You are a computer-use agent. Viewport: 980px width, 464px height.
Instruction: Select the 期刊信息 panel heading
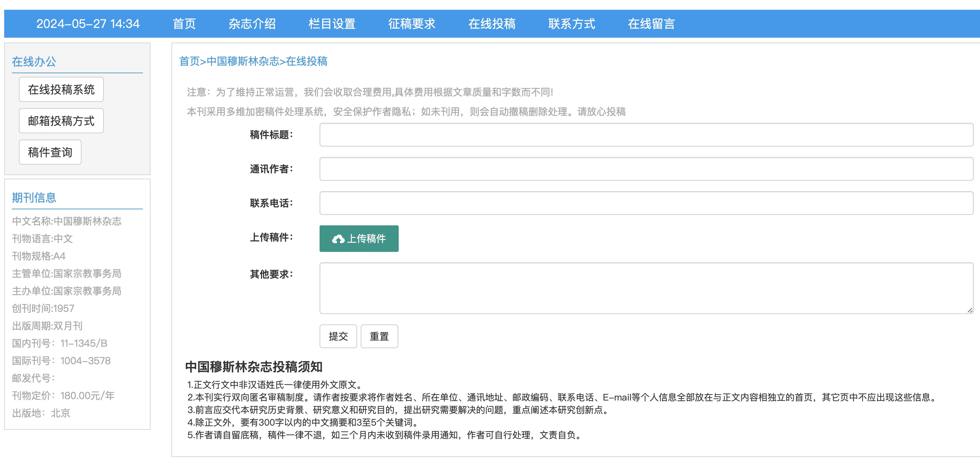tap(34, 197)
